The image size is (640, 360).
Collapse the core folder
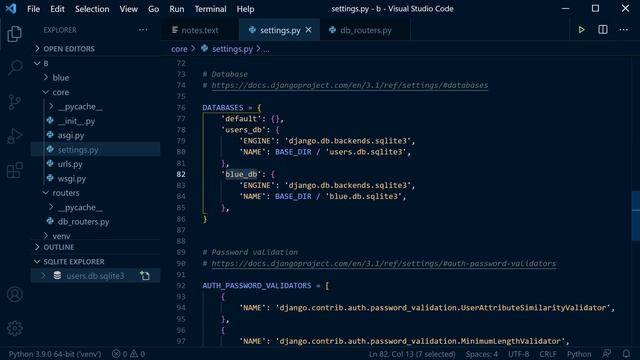46,92
